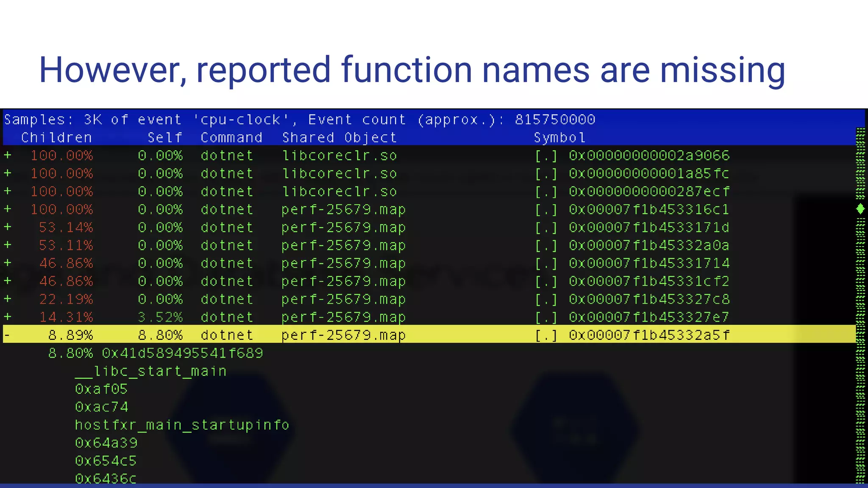Click libcoreclr.so in the first row
The width and height of the screenshot is (868, 488).
click(339, 155)
